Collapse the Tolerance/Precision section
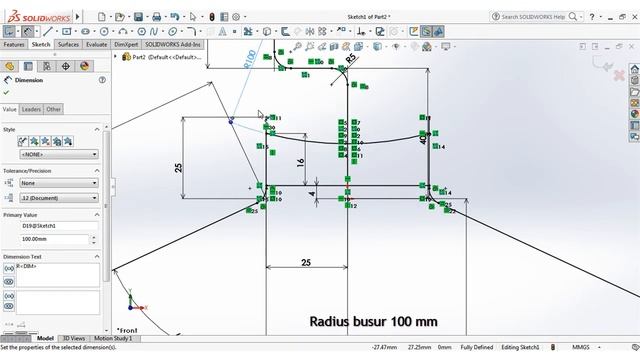The width and height of the screenshot is (640, 360). [x=97, y=171]
